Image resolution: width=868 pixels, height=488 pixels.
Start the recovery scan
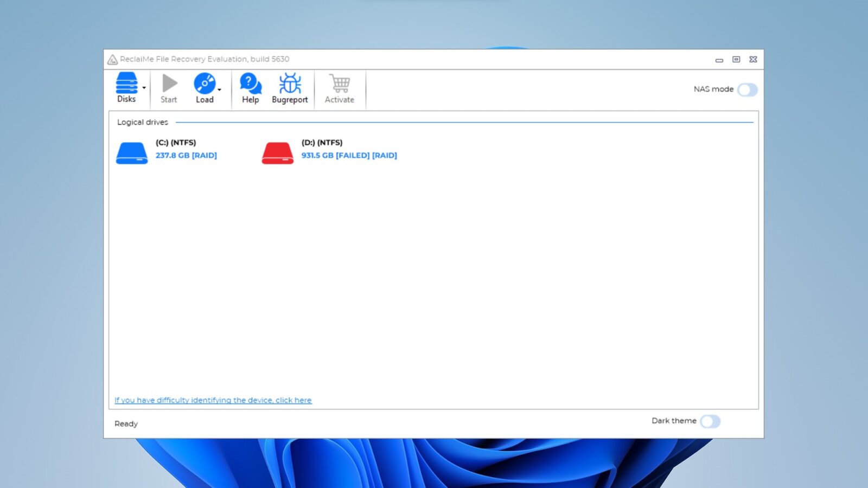168,88
